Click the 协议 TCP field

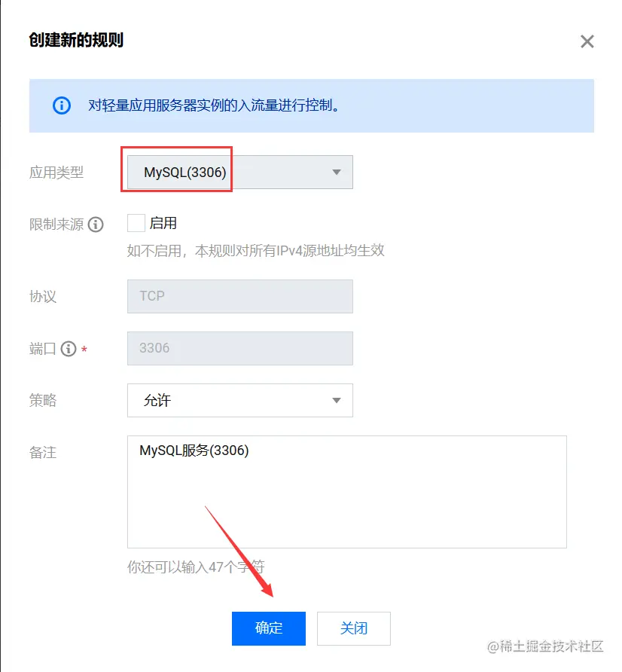(x=240, y=296)
